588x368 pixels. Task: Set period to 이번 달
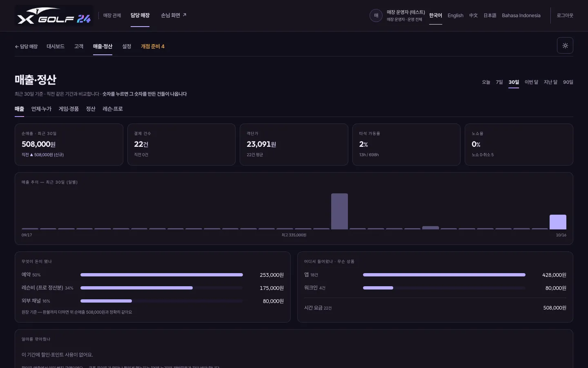pos(531,82)
